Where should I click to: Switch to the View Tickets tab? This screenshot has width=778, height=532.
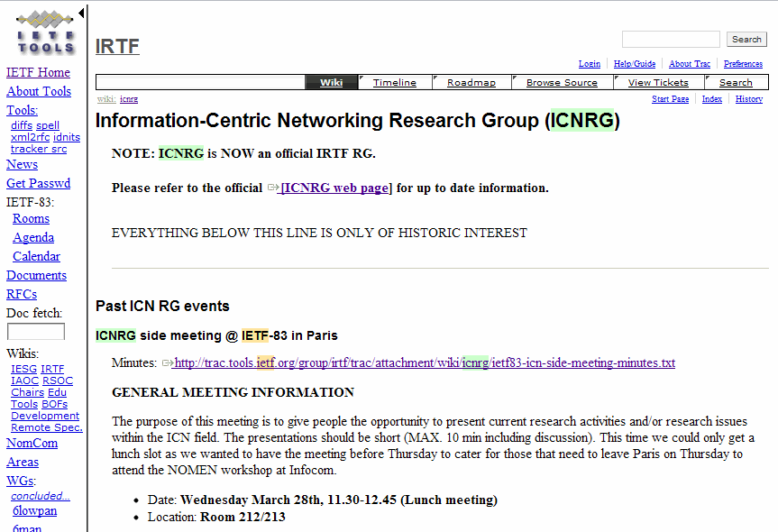coord(658,82)
